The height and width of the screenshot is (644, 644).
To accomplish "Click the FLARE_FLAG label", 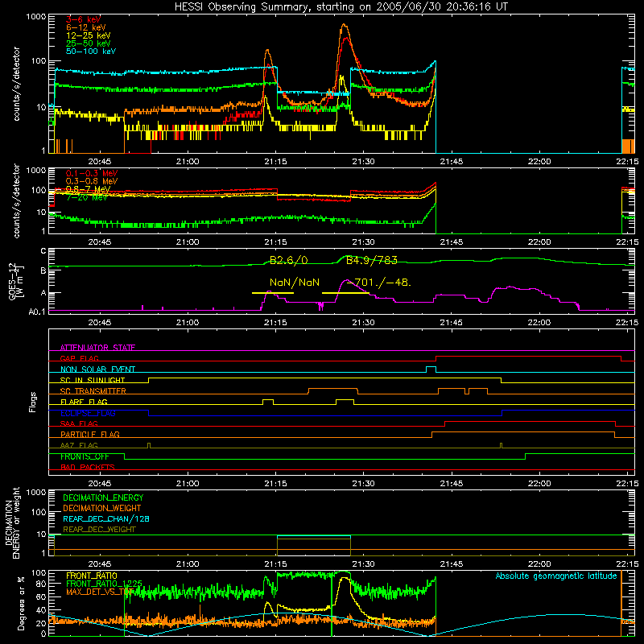I will point(84,402).
